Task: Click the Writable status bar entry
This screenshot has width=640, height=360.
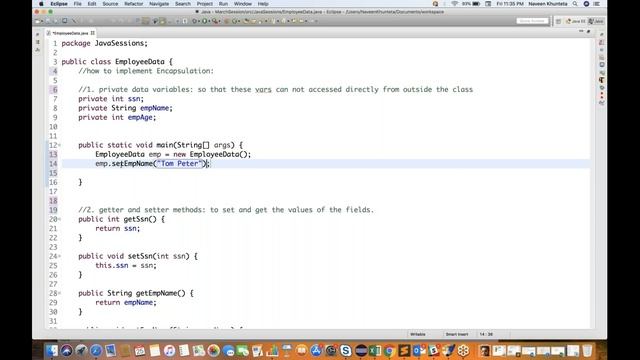Action: [x=418, y=334]
